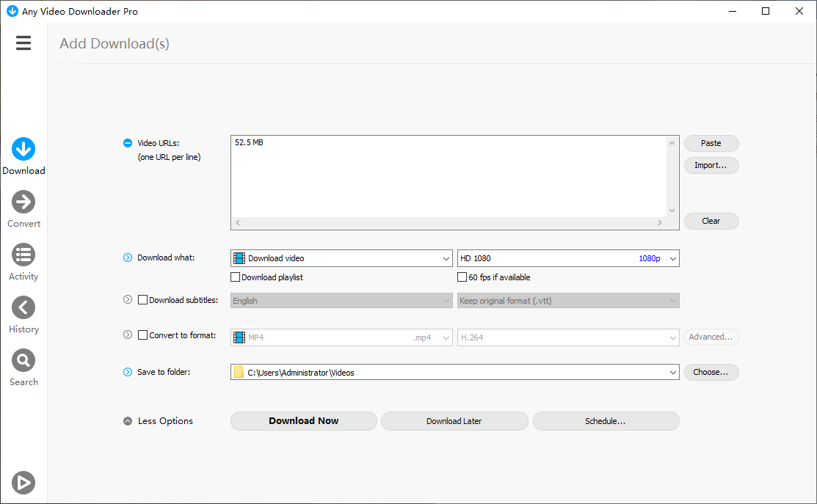
Task: Check 60 fps if available
Action: 462,277
